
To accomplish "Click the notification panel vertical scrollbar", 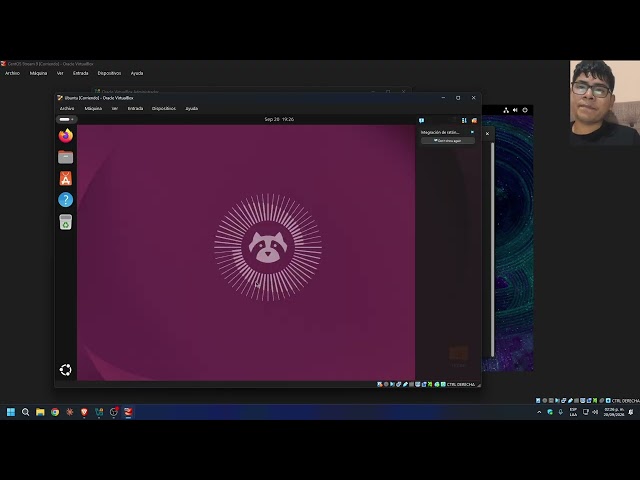I will point(492,250).
